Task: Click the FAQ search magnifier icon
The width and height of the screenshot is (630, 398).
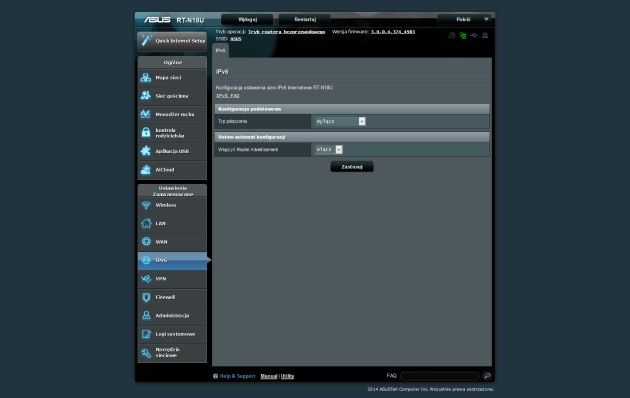Action: (x=487, y=376)
